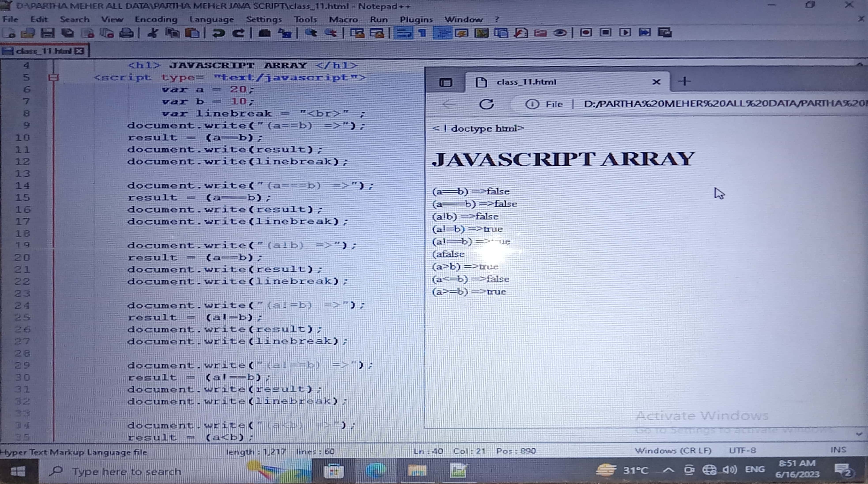
Task: Open the Encoding menu
Action: 156,19
